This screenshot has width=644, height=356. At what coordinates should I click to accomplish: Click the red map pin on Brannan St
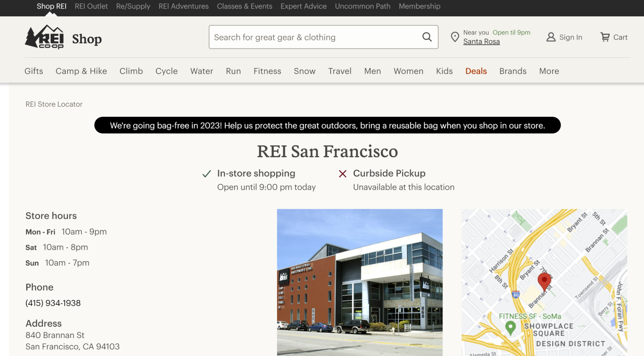point(544,281)
